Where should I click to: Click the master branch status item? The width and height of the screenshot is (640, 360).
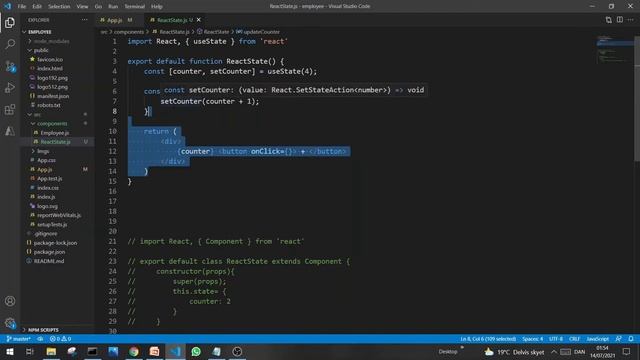(18, 339)
